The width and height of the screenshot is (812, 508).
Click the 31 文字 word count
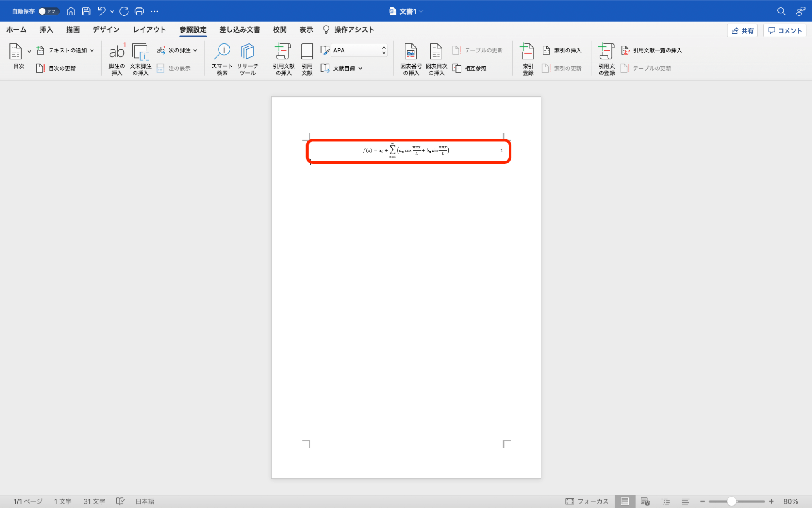(x=94, y=501)
